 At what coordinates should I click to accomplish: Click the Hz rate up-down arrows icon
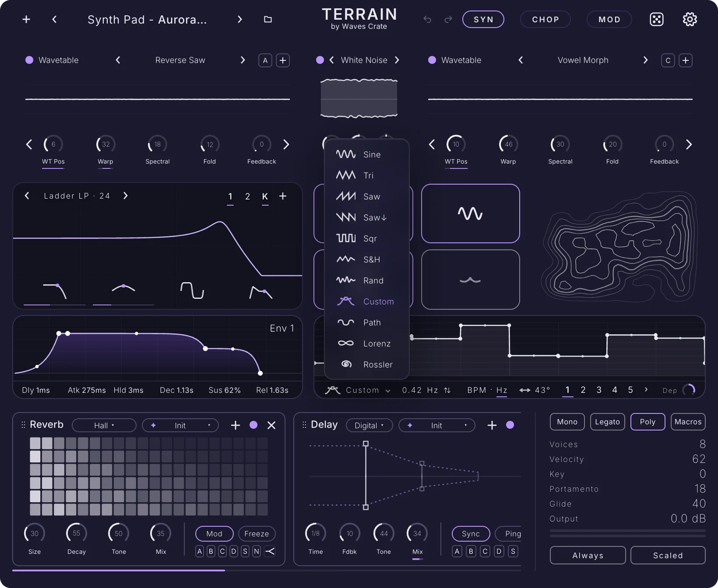coord(447,390)
